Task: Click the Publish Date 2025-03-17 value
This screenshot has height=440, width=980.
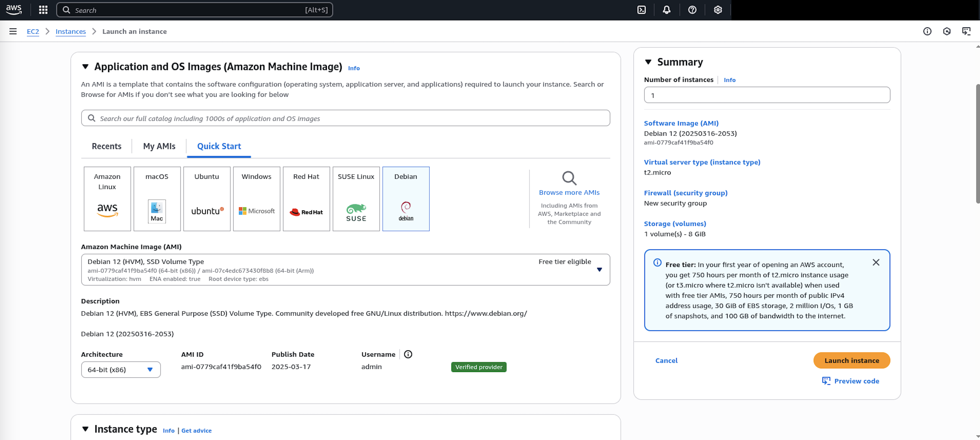Action: pyautogui.click(x=291, y=367)
